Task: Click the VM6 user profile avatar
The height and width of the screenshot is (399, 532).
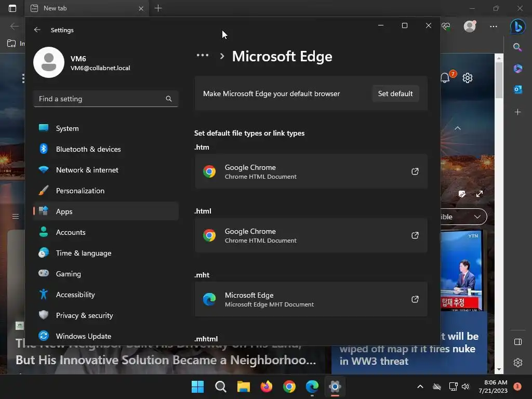Action: [x=49, y=62]
